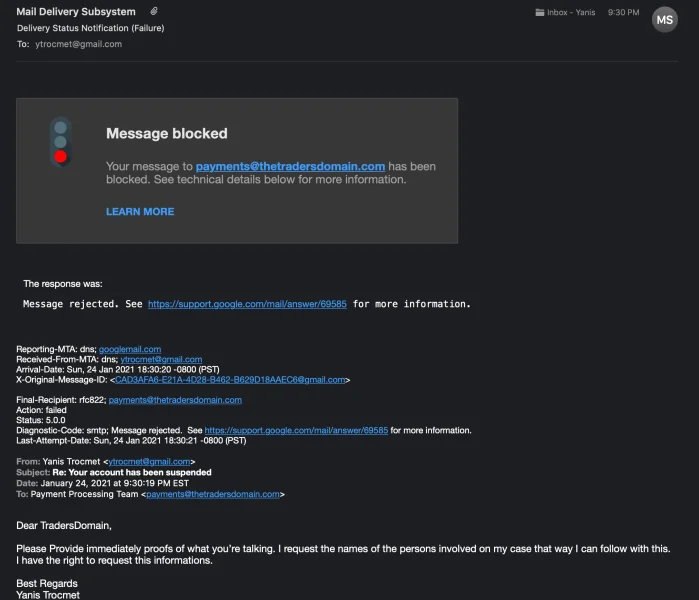
Task: Open the googlemail.com Reporting-MTA link
Action: pos(130,349)
